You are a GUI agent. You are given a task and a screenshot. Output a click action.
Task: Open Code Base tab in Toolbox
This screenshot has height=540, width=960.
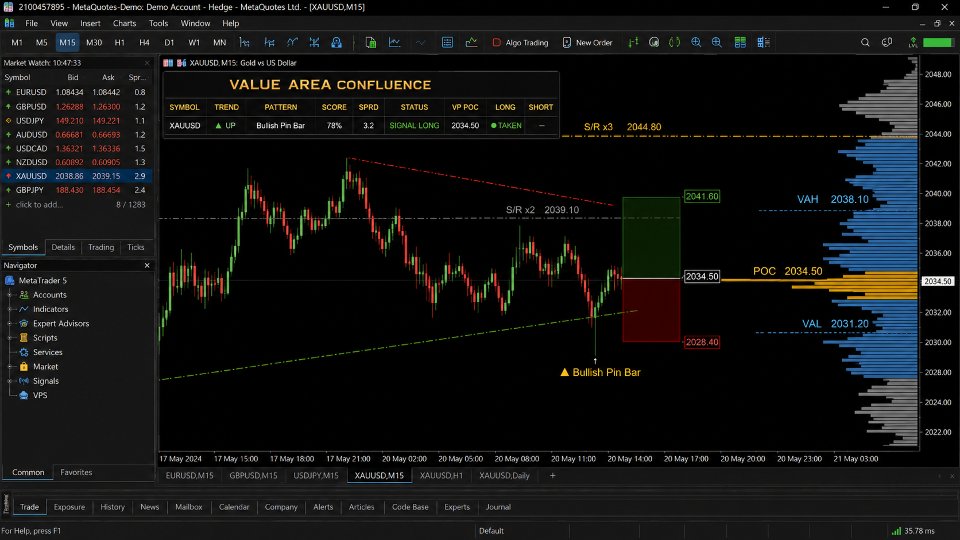410,507
